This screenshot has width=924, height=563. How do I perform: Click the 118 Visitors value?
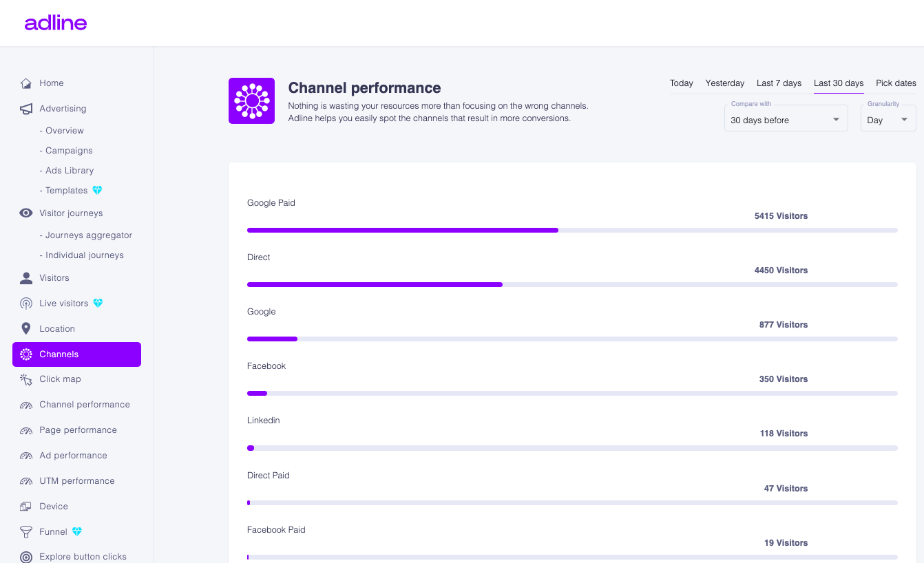click(x=784, y=434)
